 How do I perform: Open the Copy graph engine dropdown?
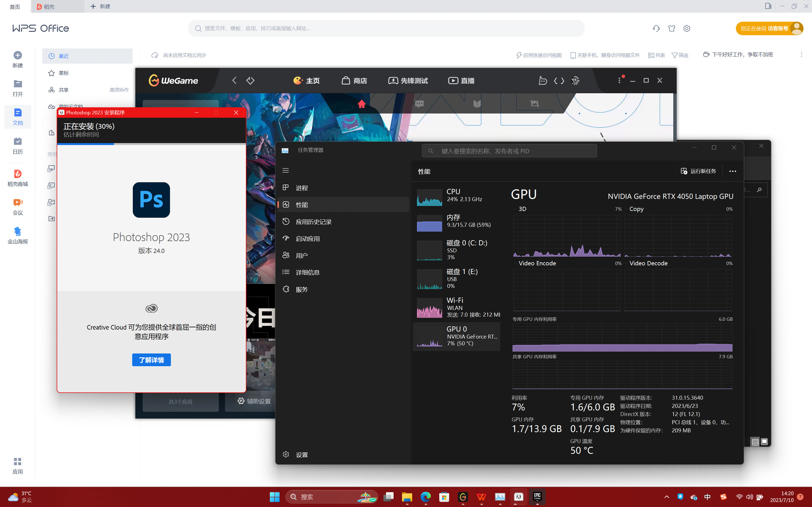click(626, 209)
